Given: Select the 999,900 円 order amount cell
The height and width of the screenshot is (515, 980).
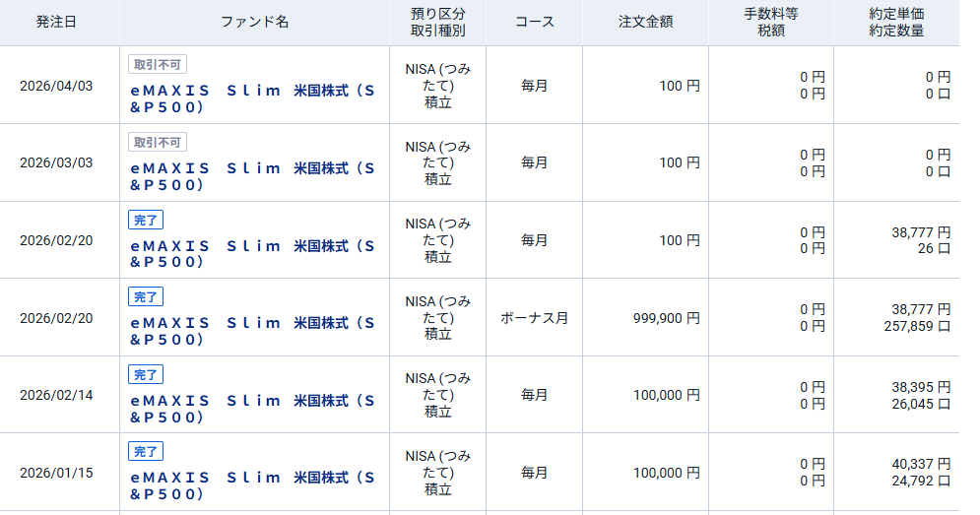Looking at the screenshot, I should 666,318.
